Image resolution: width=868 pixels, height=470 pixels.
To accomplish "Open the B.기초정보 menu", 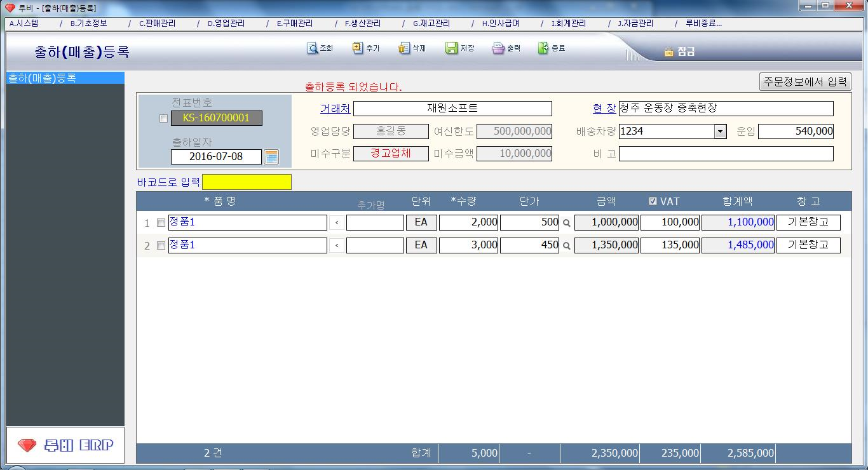I will tap(88, 23).
